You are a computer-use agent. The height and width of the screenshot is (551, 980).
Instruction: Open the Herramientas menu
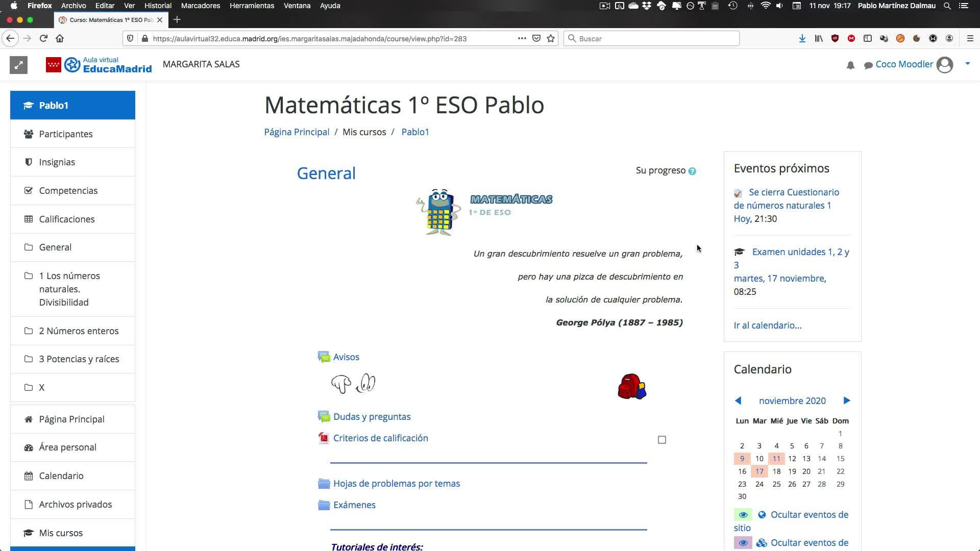pos(252,6)
